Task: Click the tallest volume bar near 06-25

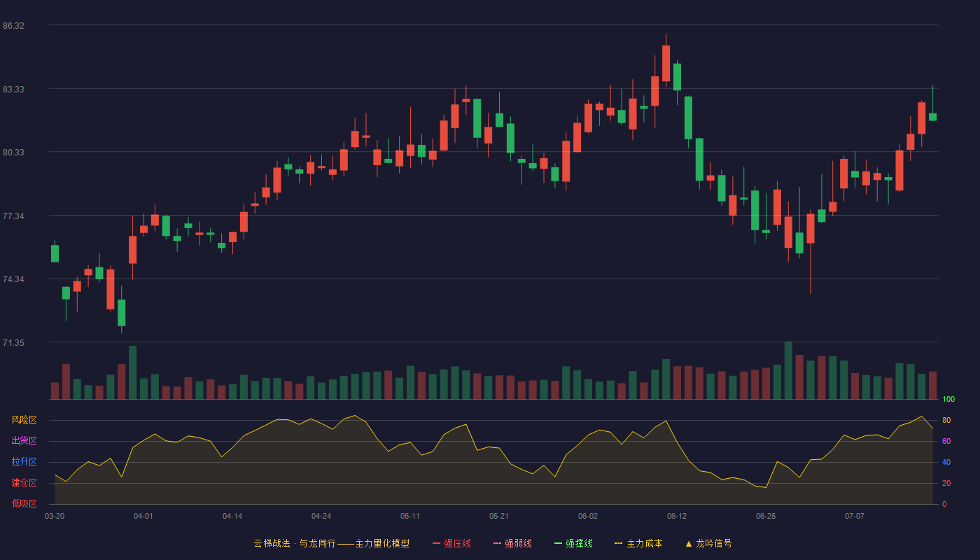Action: [788, 370]
